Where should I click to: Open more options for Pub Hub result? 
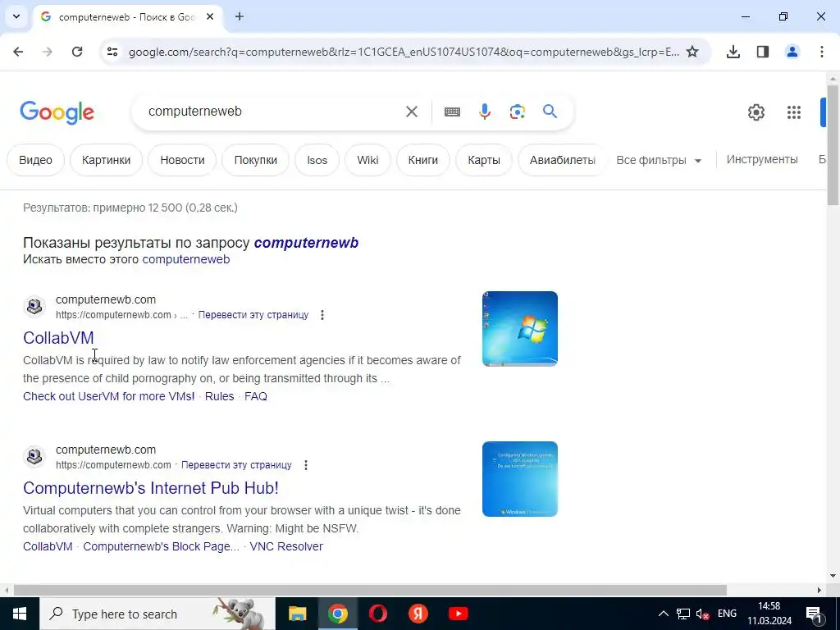pos(305,465)
